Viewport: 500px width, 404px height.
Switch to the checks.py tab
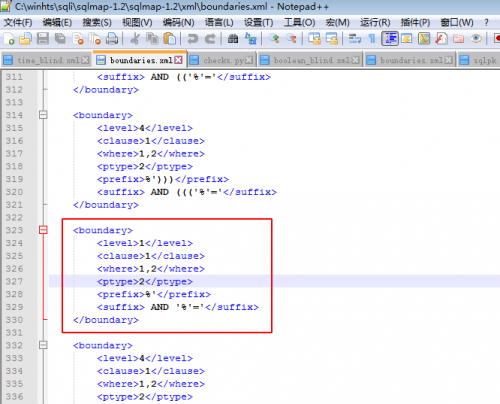pos(223,60)
